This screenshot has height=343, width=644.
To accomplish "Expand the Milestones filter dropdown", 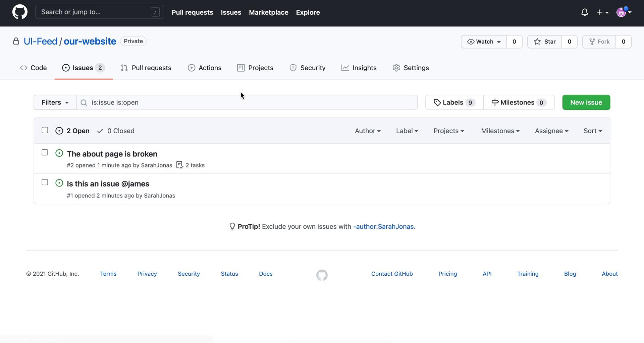I will (x=500, y=131).
